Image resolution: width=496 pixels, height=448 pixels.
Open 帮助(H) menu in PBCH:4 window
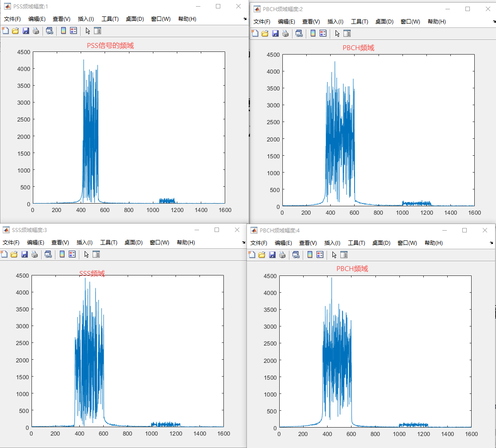pos(434,243)
